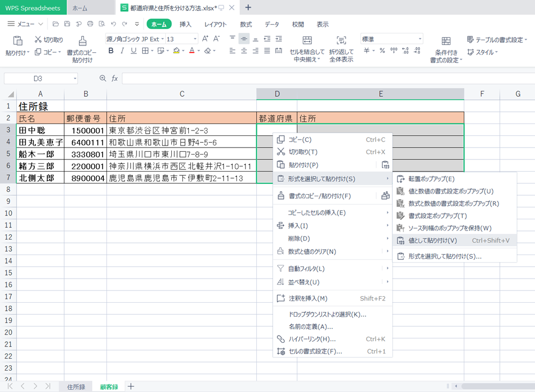Click the underline icon
Image resolution: width=535 pixels, height=392 pixels.
point(133,51)
